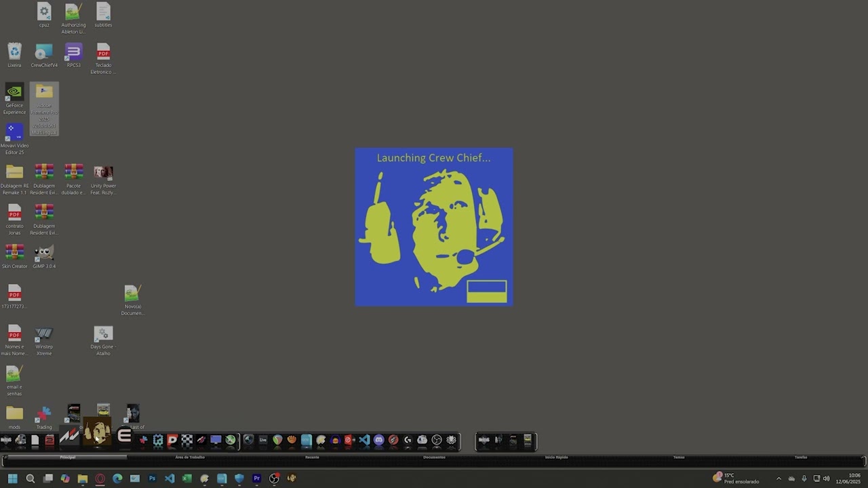Switch to the Tarefas tab

[801, 457]
